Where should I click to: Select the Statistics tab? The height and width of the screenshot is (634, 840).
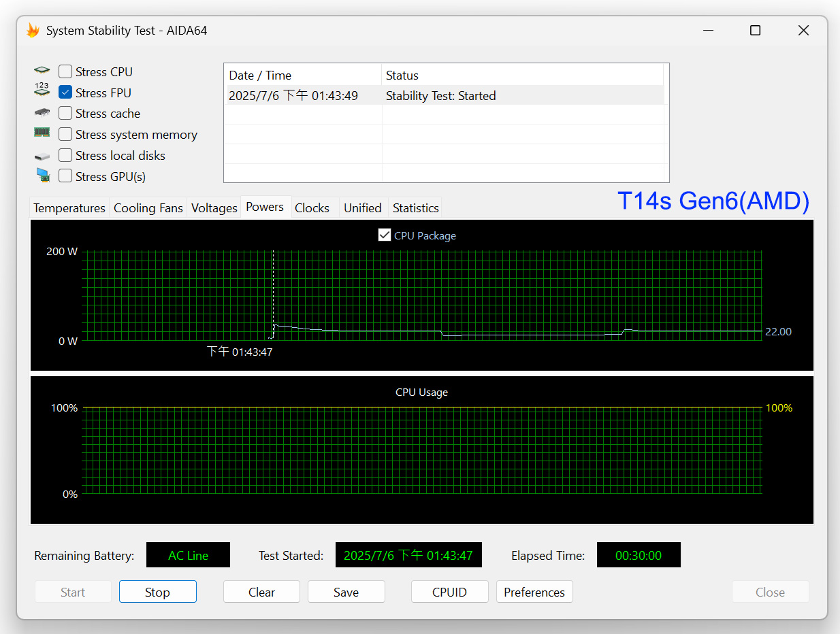(x=415, y=208)
